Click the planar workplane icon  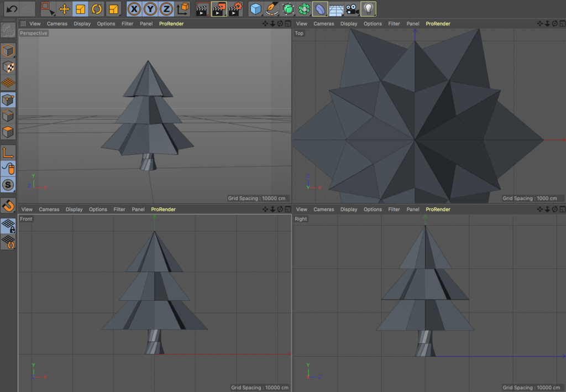(x=8, y=242)
